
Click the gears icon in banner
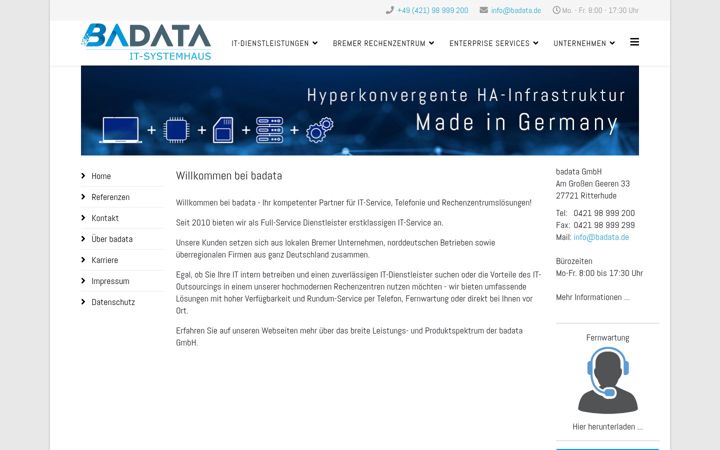coord(320,130)
